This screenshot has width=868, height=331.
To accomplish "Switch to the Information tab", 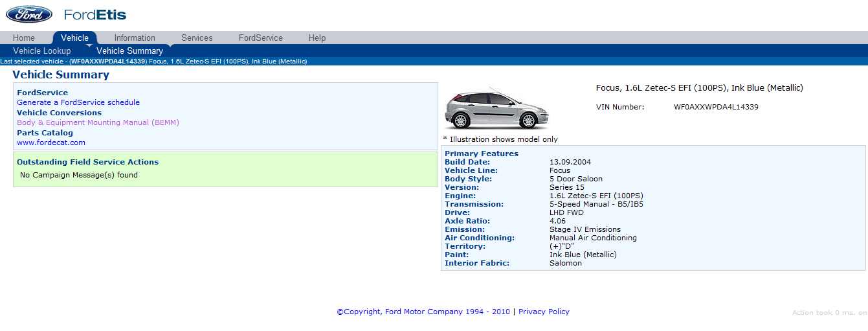I will pos(135,38).
